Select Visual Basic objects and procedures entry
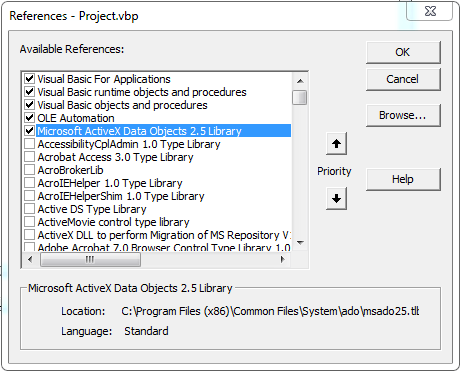Image resolution: width=461 pixels, height=372 pixels. click(x=122, y=105)
